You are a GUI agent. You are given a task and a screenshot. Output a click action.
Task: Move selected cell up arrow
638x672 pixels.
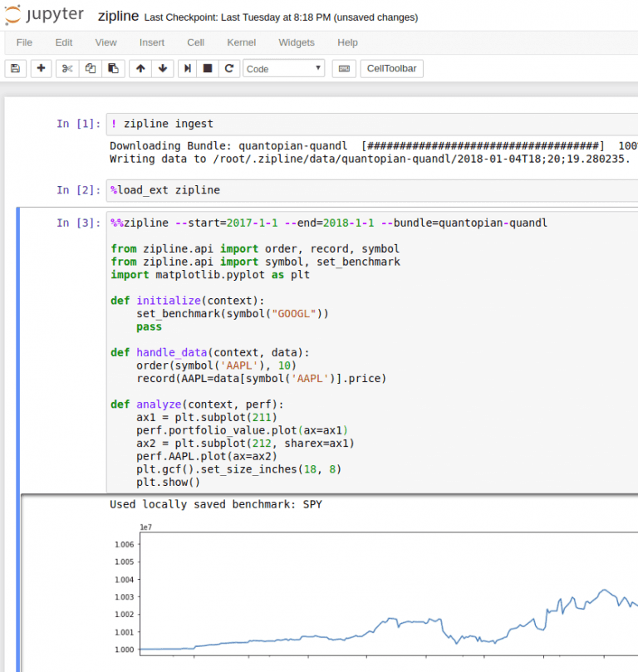coord(140,69)
